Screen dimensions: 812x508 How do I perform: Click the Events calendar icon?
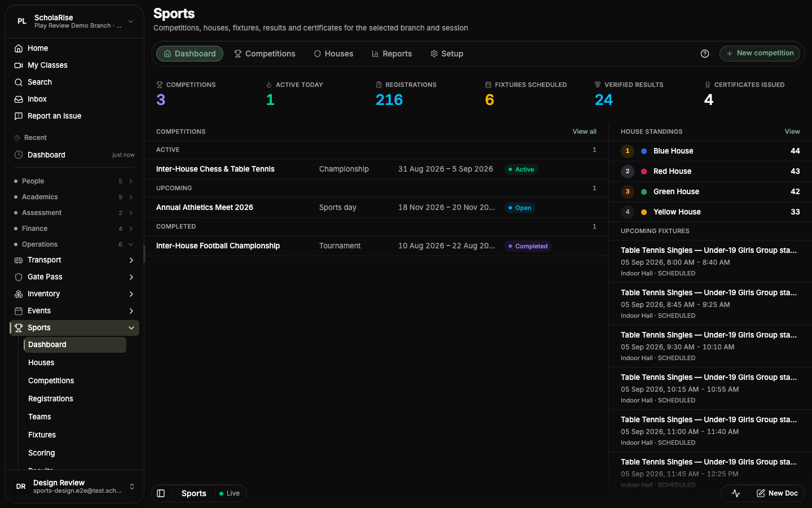(19, 310)
